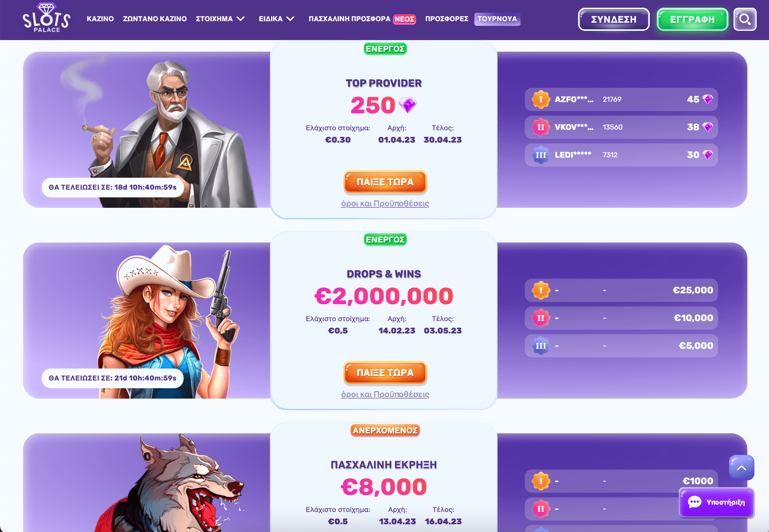The image size is (769, 532).
Task: Click the Slots Palace logo
Action: 47,18
